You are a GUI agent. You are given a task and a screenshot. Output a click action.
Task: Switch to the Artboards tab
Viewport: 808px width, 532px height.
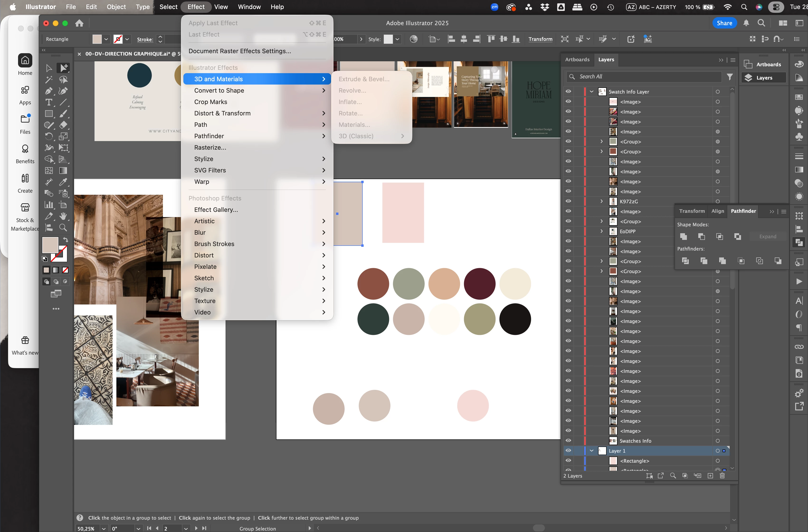[577, 59]
